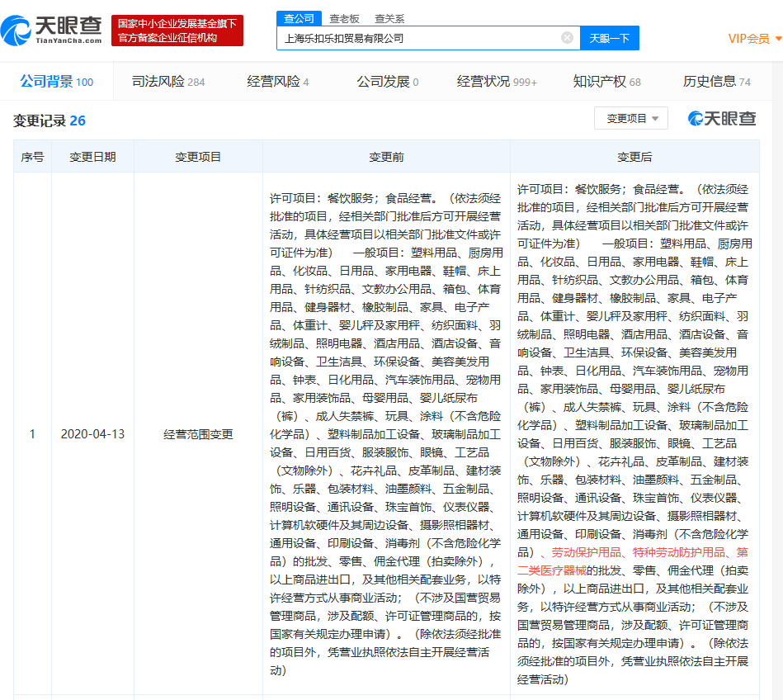Screen dimensions: 783x700
Task: Open the 经营风险 section tab
Action: point(278,82)
